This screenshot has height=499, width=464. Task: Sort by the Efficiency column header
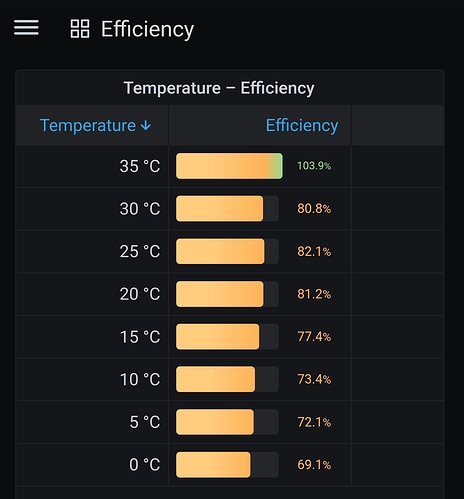tap(302, 126)
